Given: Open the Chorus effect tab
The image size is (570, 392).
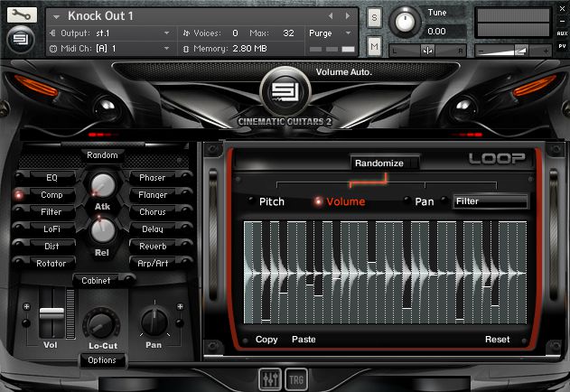Looking at the screenshot, I should [x=153, y=212].
